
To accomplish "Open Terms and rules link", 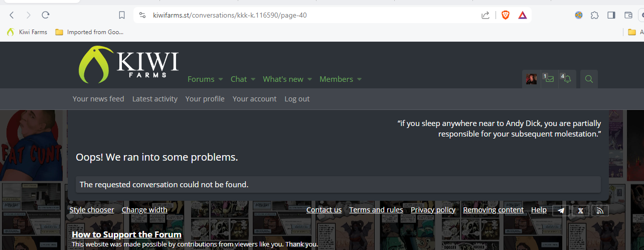I will click(x=376, y=210).
